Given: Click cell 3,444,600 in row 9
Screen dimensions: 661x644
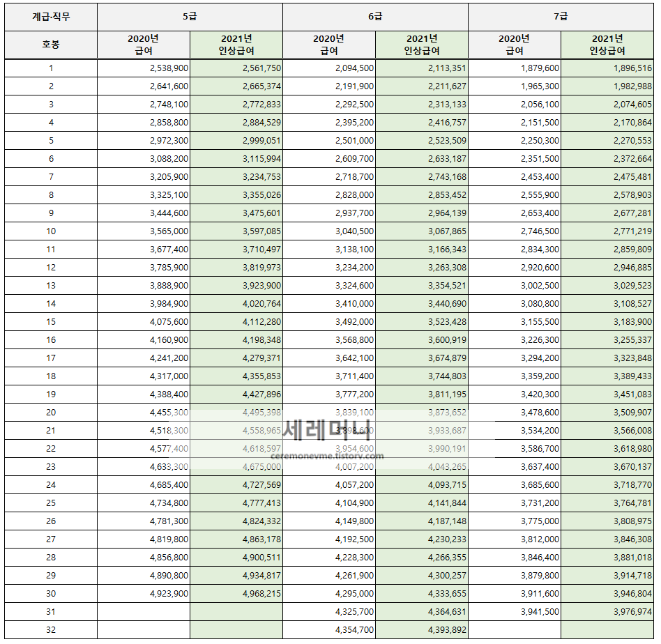Looking at the screenshot, I should coord(144,213).
